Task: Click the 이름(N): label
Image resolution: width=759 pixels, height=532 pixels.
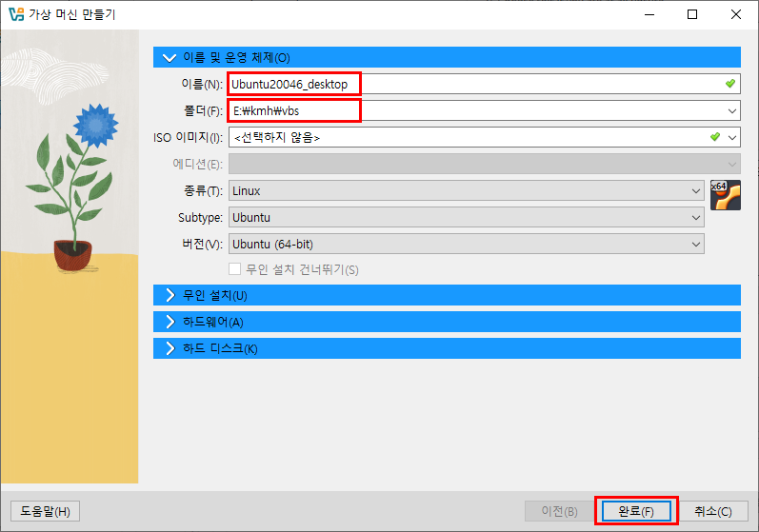Action: tap(202, 84)
